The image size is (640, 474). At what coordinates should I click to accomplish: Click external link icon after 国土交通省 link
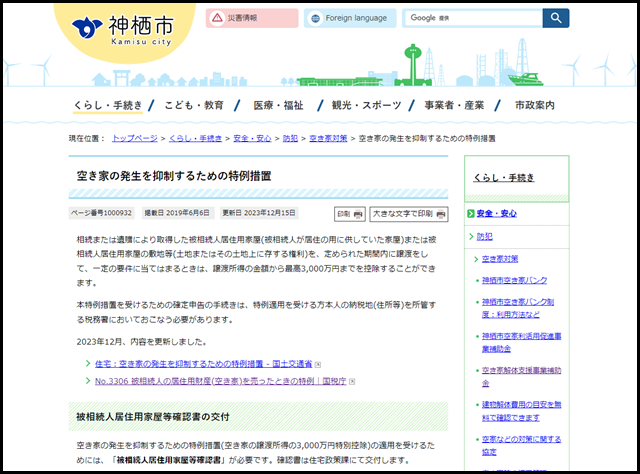318,365
